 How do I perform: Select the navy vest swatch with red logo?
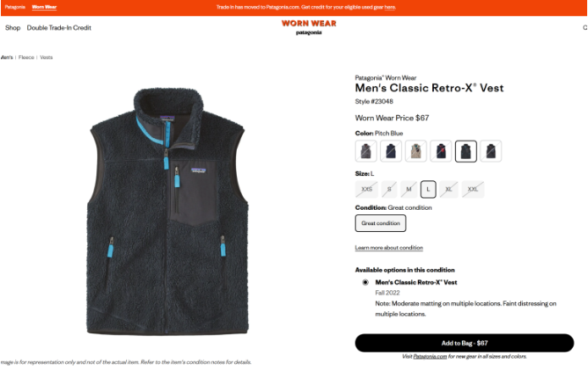(x=441, y=151)
